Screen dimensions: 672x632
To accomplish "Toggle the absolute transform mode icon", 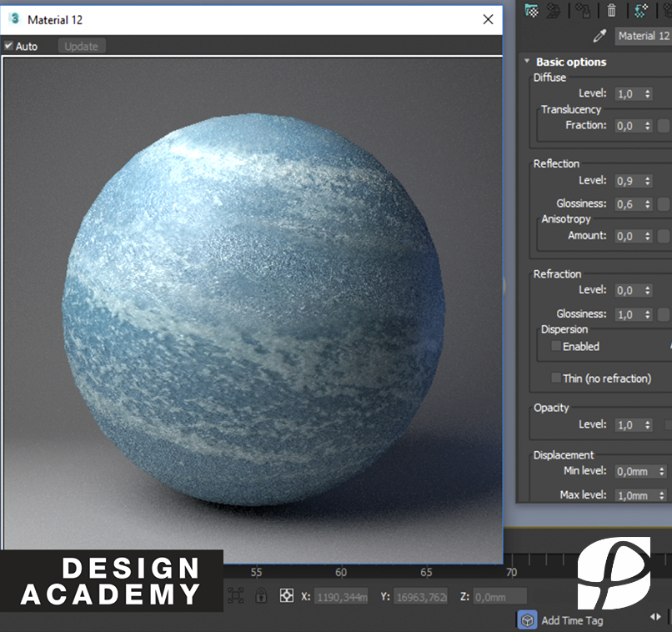I will (x=286, y=596).
